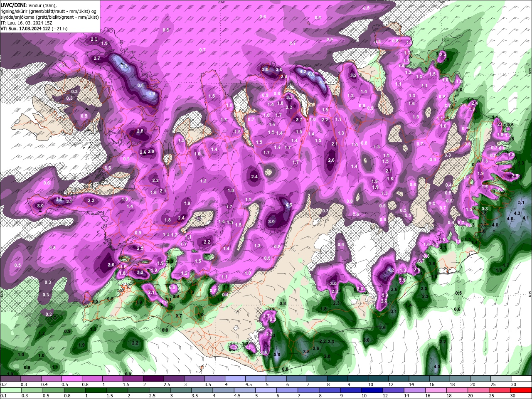Click the 0.5 bright pink snow legend swatch
532x399 pixels.
pos(71,379)
